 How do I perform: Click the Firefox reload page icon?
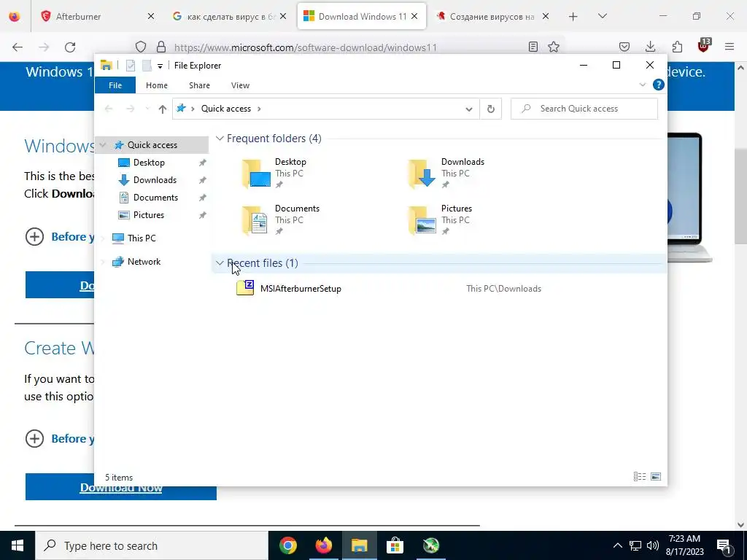click(70, 47)
